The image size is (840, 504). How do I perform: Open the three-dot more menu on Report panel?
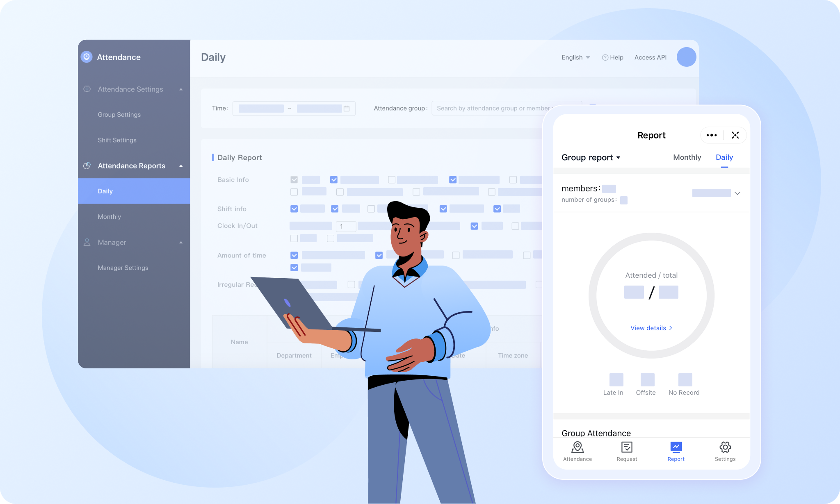tap(712, 135)
